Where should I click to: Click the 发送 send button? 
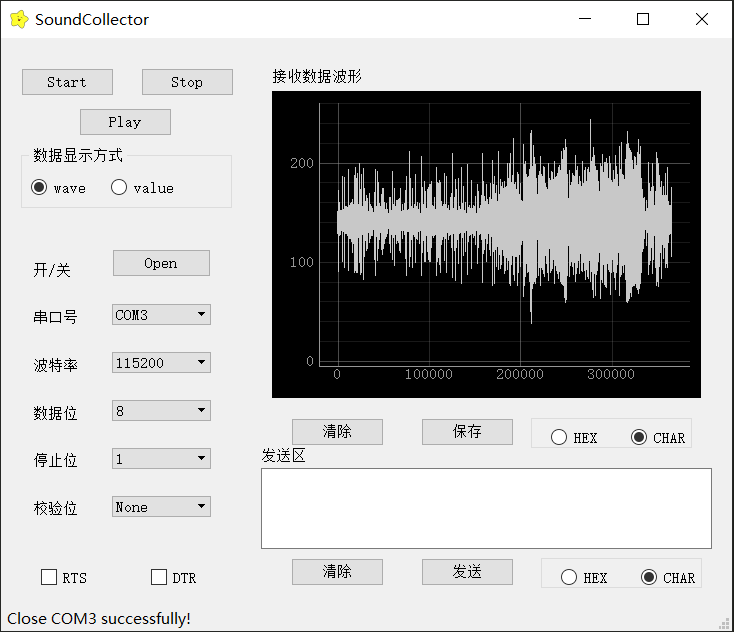coord(467,572)
